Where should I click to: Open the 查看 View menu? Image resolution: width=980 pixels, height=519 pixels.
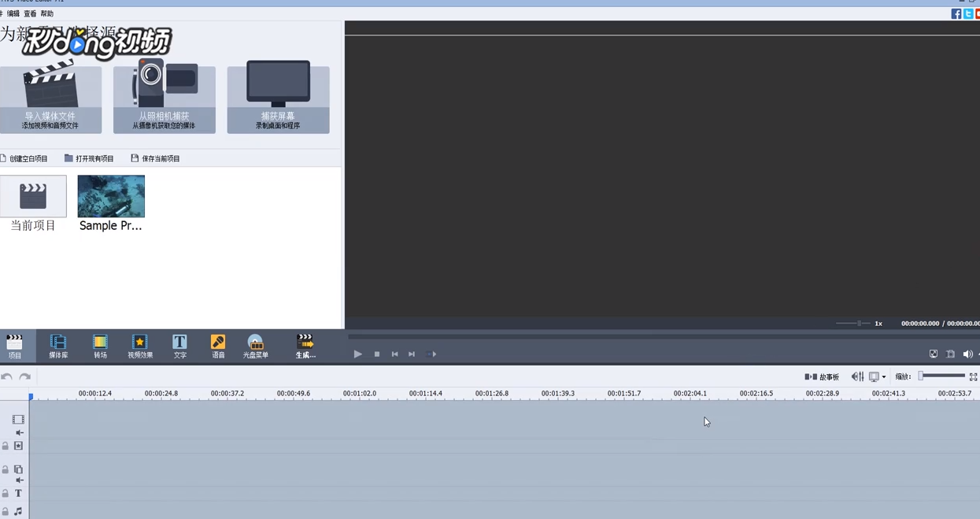(x=30, y=13)
